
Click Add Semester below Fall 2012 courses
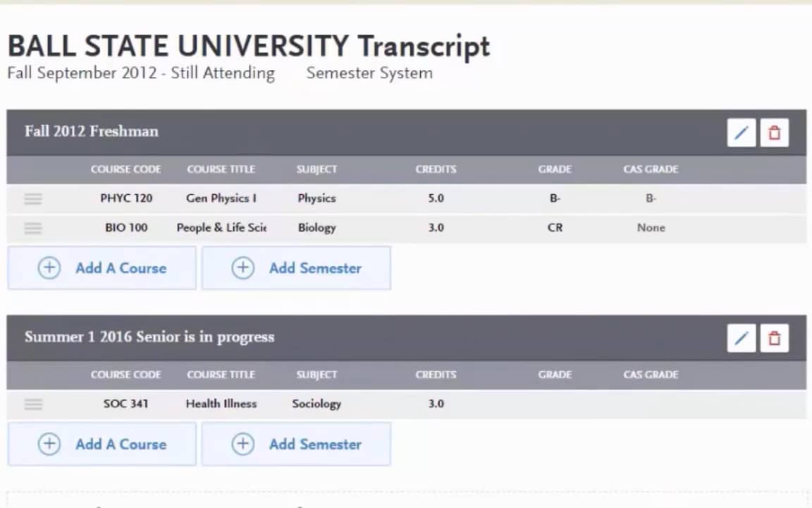pos(296,268)
